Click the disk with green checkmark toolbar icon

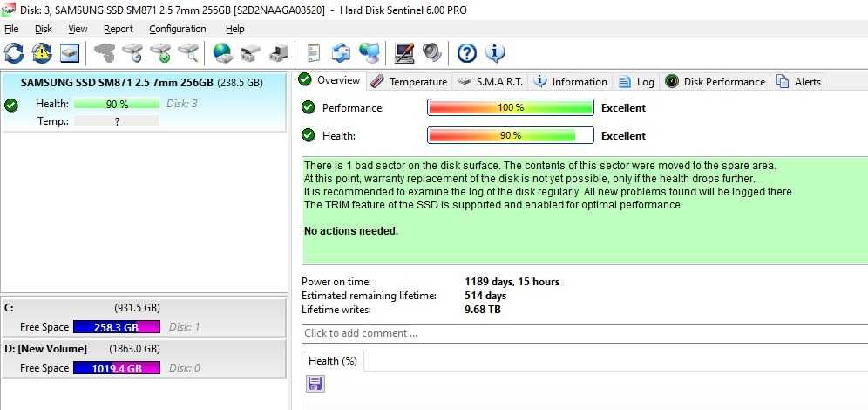coord(160,53)
